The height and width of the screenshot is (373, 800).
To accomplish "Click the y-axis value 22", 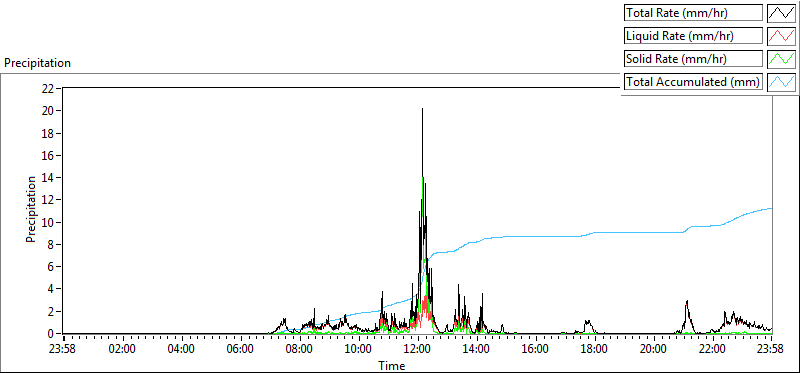I will click(x=47, y=88).
